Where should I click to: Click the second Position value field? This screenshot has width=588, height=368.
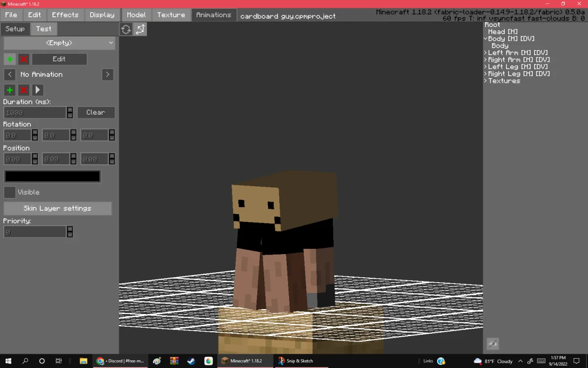tap(56, 159)
